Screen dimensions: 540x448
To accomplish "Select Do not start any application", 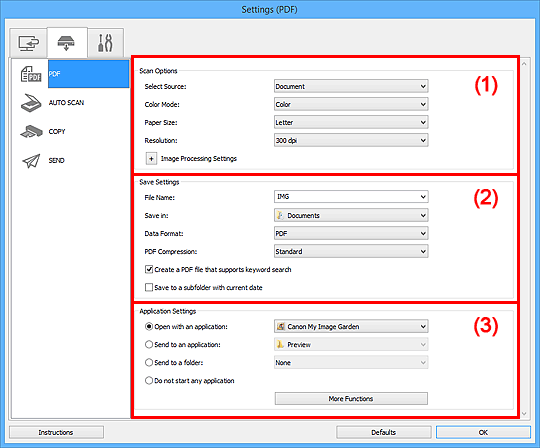I will coord(149,381).
